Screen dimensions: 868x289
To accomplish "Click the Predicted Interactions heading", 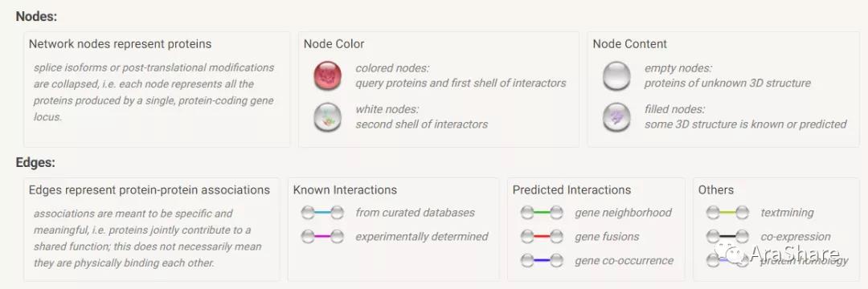I will point(572,189).
